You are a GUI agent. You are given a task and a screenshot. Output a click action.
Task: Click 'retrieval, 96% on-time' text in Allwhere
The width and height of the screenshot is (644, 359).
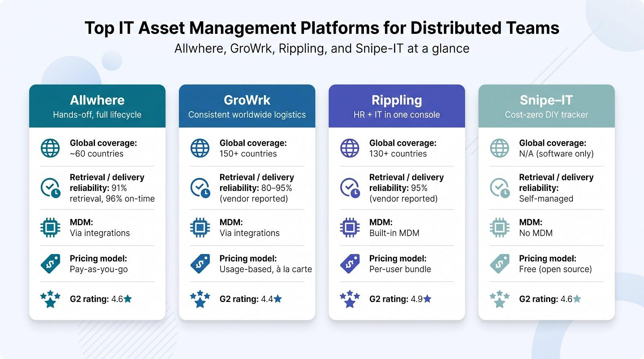tap(112, 199)
